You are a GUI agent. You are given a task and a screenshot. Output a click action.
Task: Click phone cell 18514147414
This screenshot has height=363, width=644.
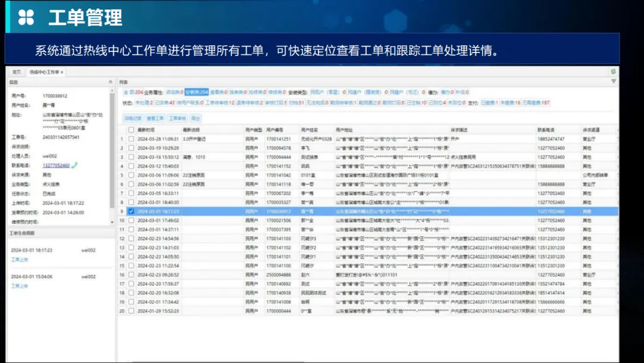(551, 293)
